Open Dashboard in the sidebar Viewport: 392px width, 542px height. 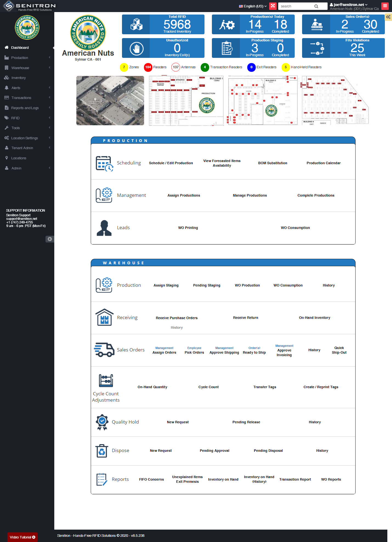click(27, 47)
